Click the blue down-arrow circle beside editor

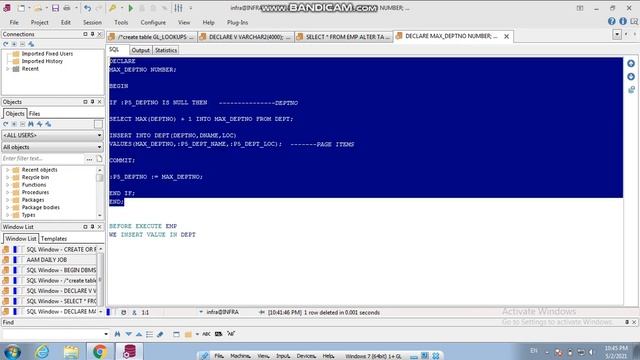coord(631,77)
